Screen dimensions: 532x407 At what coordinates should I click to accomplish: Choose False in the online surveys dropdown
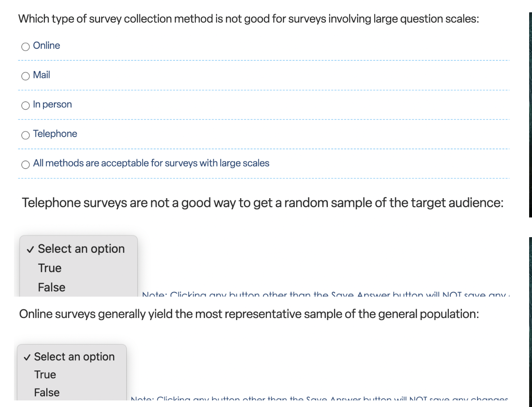pyautogui.click(x=46, y=392)
